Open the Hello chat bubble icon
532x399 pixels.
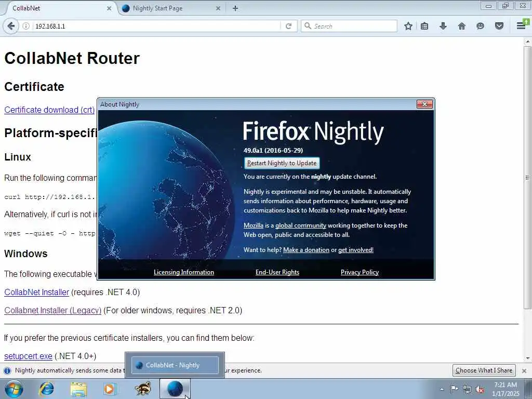point(481,26)
